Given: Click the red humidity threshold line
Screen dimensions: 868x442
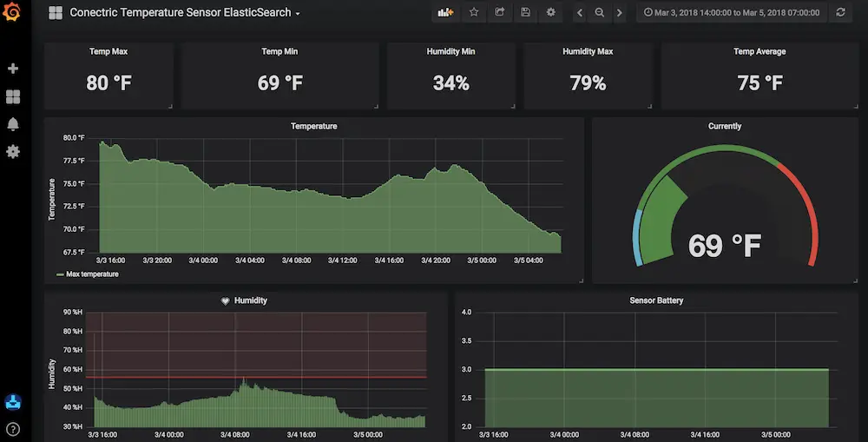Looking at the screenshot, I should [256, 377].
